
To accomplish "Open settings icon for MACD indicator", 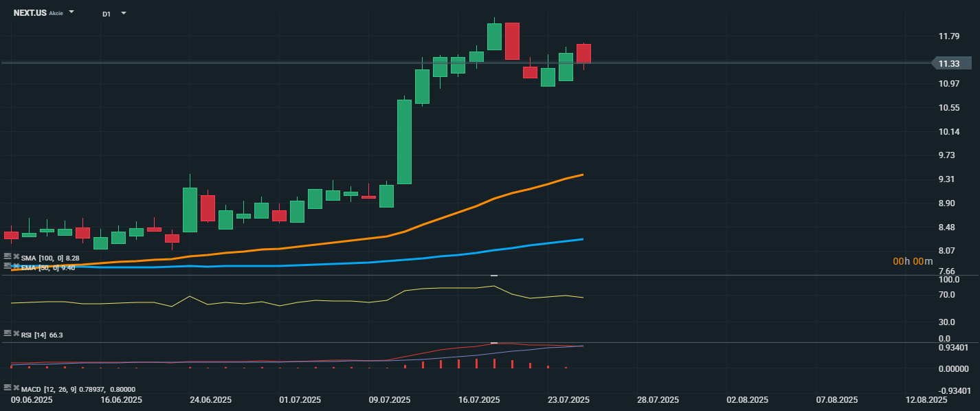I will 8,388.
